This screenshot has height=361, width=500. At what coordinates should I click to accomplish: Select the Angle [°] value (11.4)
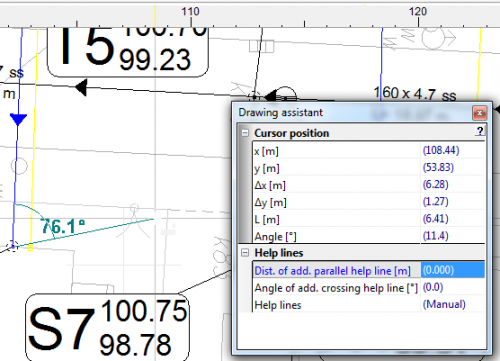click(453, 236)
